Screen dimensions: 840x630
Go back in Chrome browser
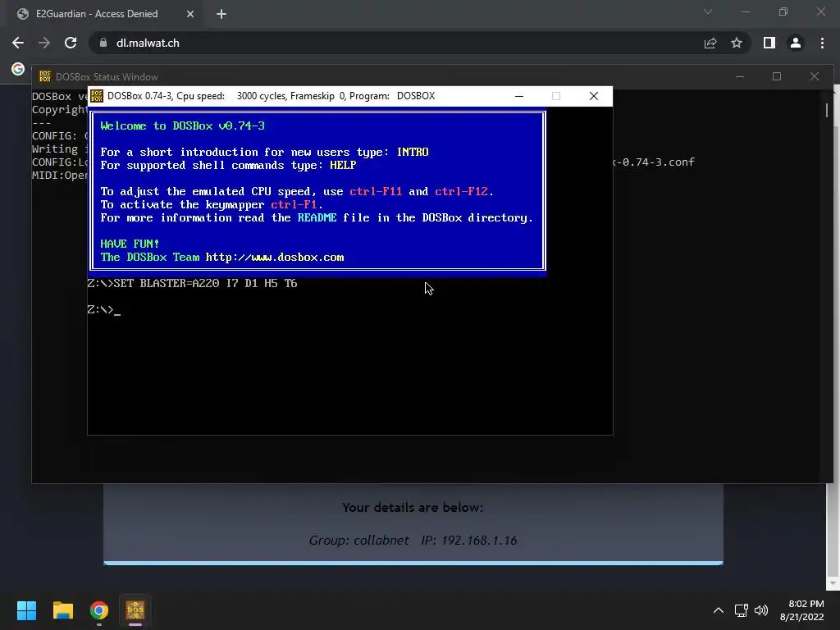(x=18, y=43)
